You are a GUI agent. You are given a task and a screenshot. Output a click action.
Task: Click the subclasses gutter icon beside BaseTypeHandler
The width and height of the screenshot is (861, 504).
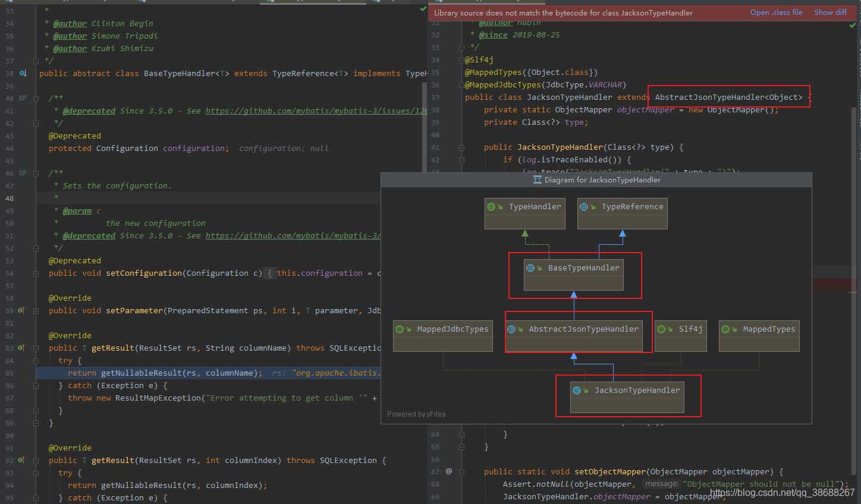[23, 74]
